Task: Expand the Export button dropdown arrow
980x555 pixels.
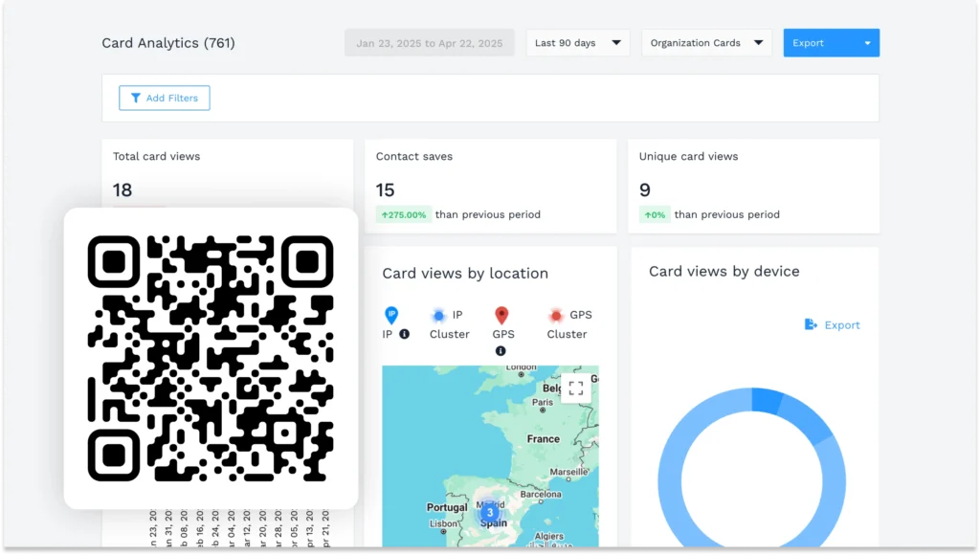Action: 869,42
